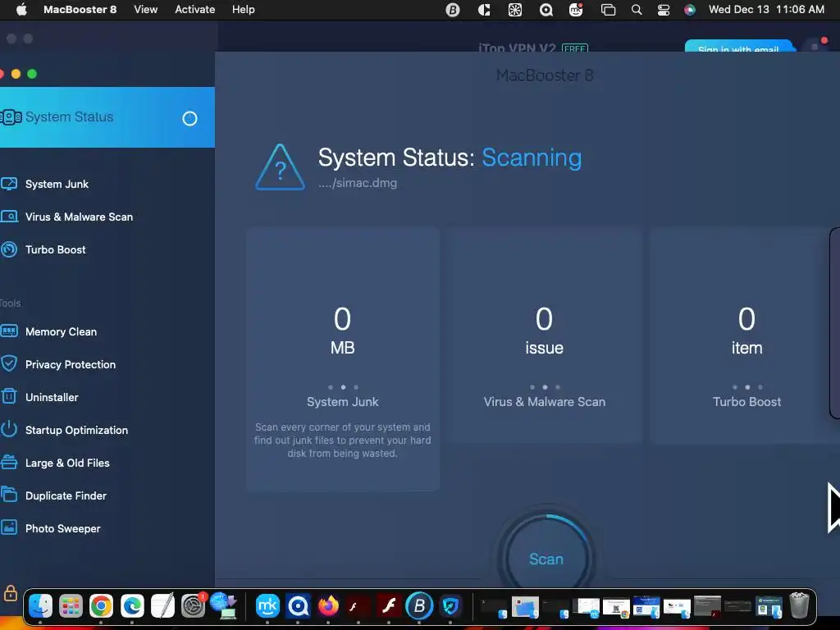Image resolution: width=840 pixels, height=630 pixels.
Task: Click the circular Scan button
Action: point(546,559)
